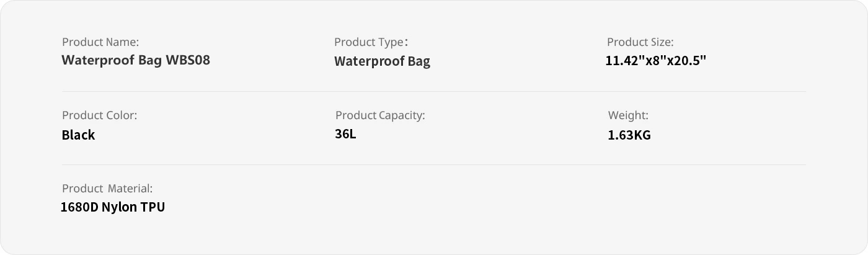The image size is (868, 255).
Task: Click the divider line below Product Color row
Action: pyautogui.click(x=434, y=164)
